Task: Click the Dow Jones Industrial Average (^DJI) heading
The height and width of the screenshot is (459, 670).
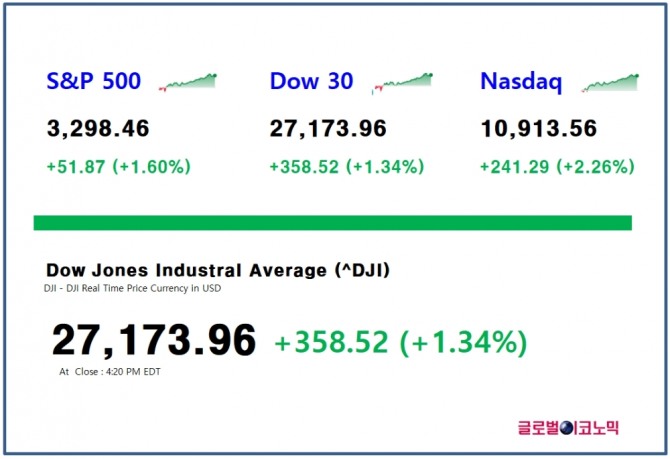Action: (x=218, y=271)
